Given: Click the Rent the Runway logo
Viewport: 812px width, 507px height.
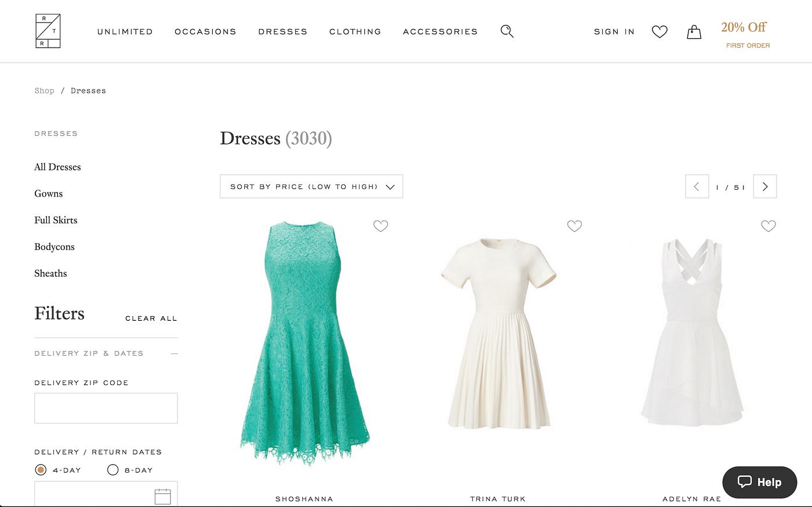Looking at the screenshot, I should pyautogui.click(x=48, y=30).
